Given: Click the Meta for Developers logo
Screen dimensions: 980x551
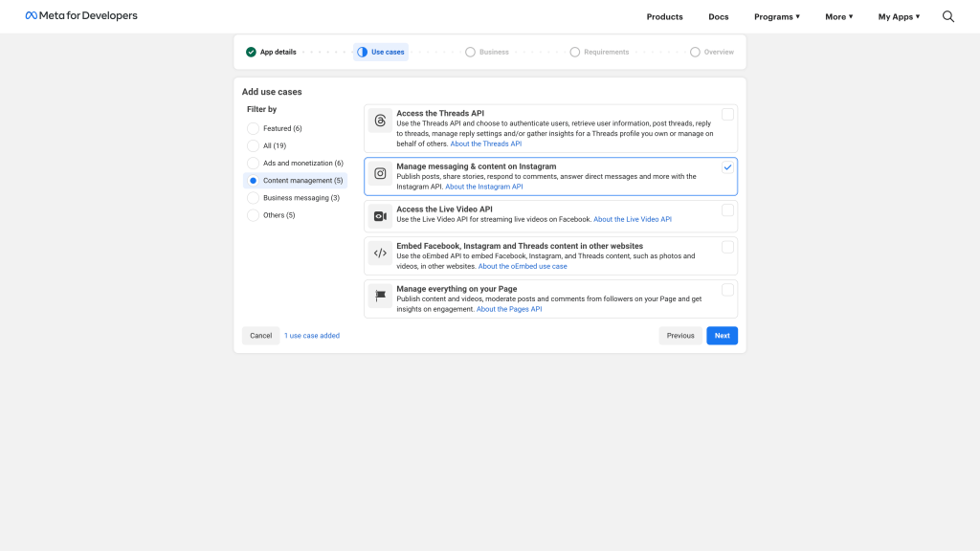Looking at the screenshot, I should [x=81, y=15].
